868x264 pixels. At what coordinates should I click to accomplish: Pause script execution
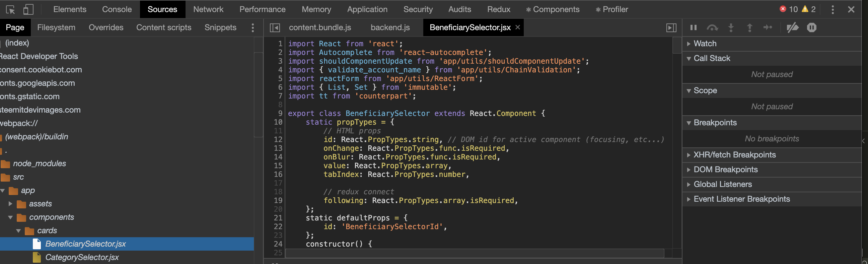[694, 28]
